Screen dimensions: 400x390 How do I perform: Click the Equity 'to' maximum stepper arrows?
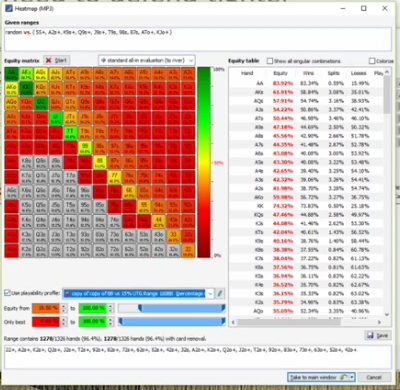coord(111,308)
